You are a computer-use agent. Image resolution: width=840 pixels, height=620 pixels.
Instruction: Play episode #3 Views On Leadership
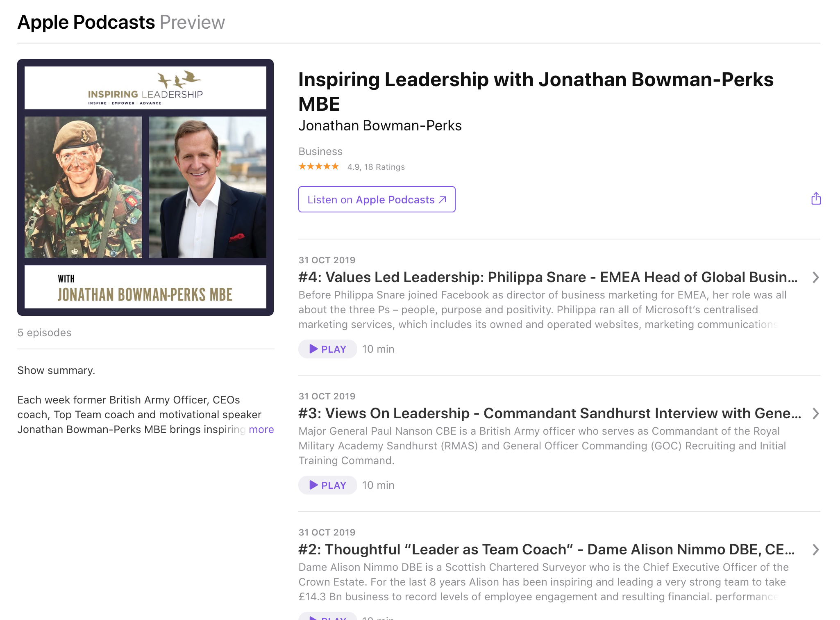point(327,485)
